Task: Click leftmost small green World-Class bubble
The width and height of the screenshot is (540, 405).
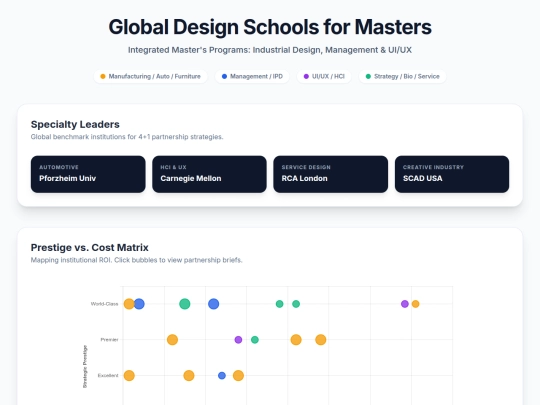Action: [x=279, y=304]
